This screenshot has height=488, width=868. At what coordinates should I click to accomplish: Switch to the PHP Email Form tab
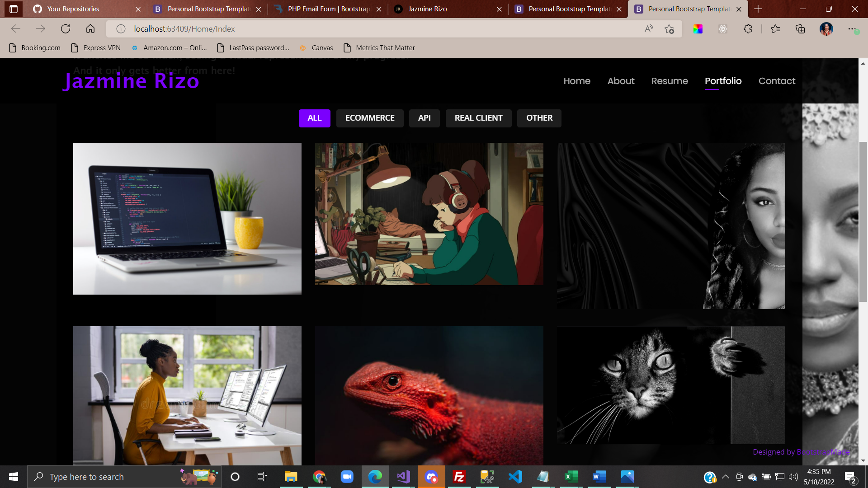coord(329,9)
